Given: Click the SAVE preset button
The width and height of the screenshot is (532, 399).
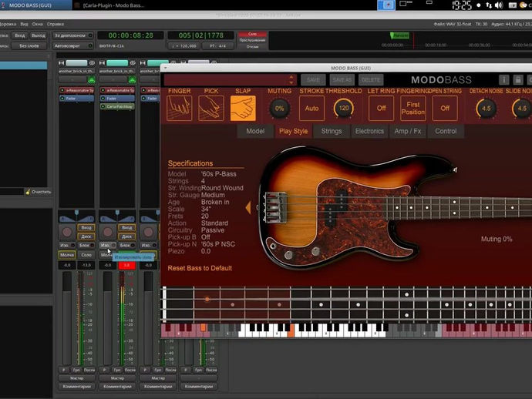Looking at the screenshot, I should pyautogui.click(x=313, y=80).
